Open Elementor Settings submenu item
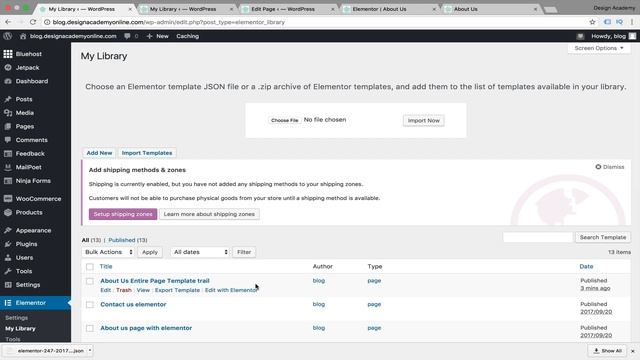640x360 pixels. pos(16,318)
